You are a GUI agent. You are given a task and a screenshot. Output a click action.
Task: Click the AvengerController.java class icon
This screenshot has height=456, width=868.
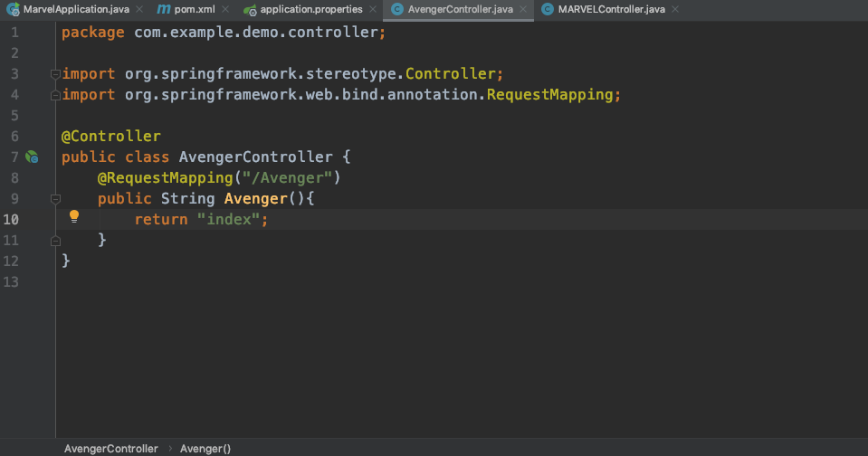397,9
